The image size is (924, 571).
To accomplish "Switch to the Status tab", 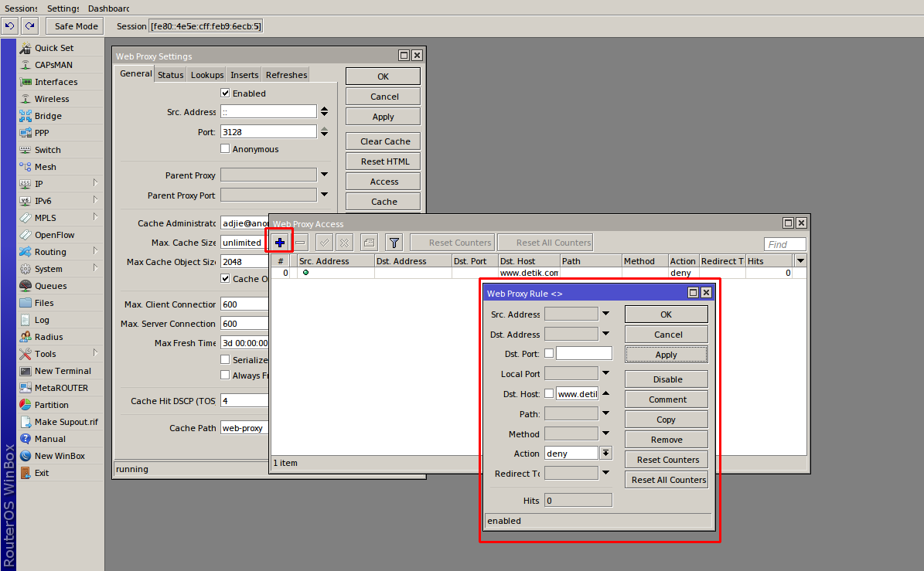I will point(170,75).
